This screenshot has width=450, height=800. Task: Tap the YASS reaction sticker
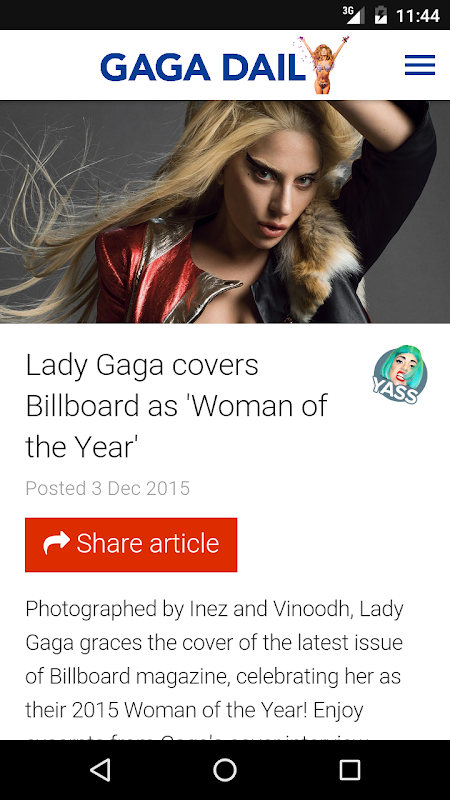point(399,375)
